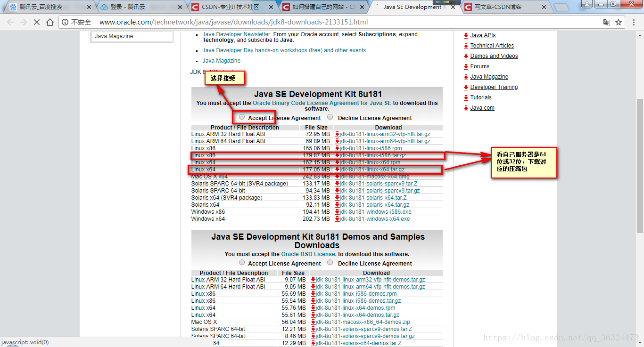Click the translate page icon in address bar
The width and height of the screenshot is (644, 347).
coord(607,22)
